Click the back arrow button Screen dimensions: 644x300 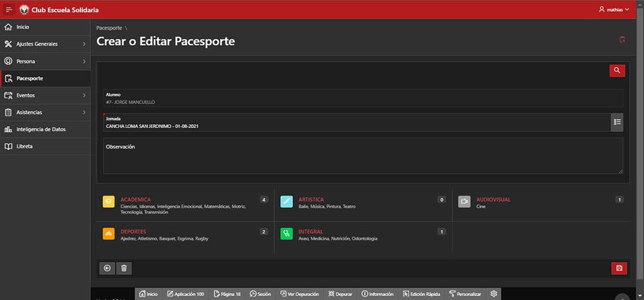[x=107, y=268]
